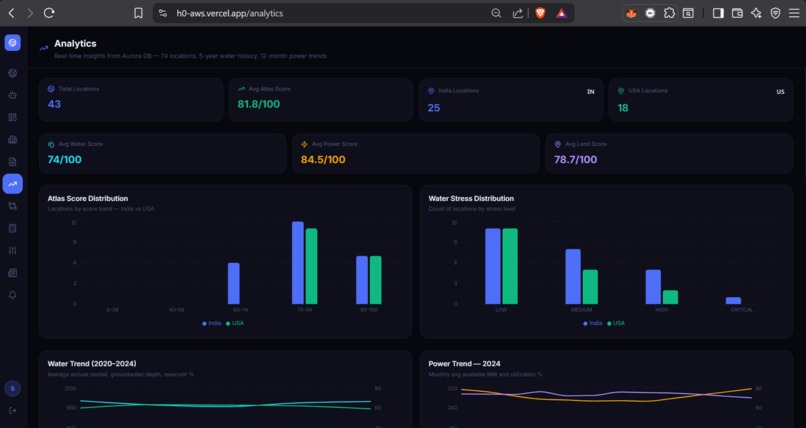This screenshot has height=428, width=806.
Task: Click the USA bar for HIGH water stress
Action: click(670, 297)
